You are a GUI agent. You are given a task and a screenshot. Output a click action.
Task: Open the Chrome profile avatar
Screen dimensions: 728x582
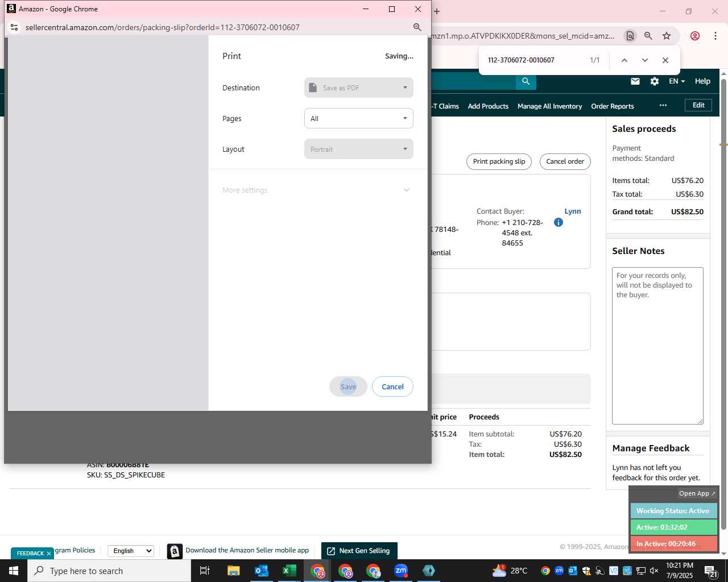pos(694,36)
